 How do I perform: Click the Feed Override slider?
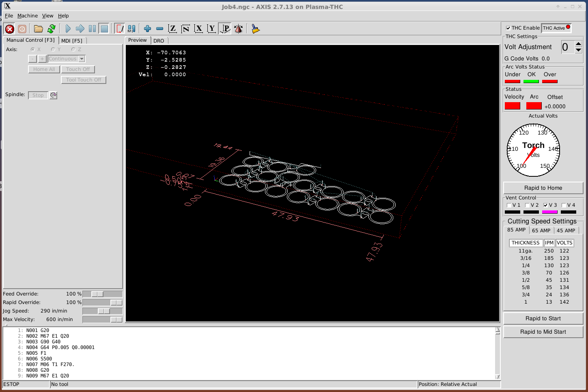tap(102, 294)
